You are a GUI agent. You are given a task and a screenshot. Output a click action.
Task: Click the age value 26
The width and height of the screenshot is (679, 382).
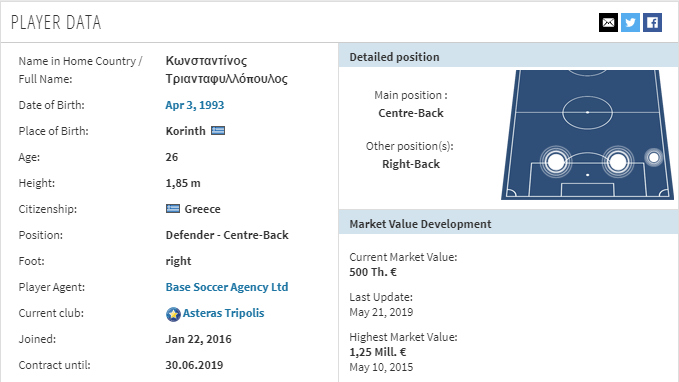(172, 157)
